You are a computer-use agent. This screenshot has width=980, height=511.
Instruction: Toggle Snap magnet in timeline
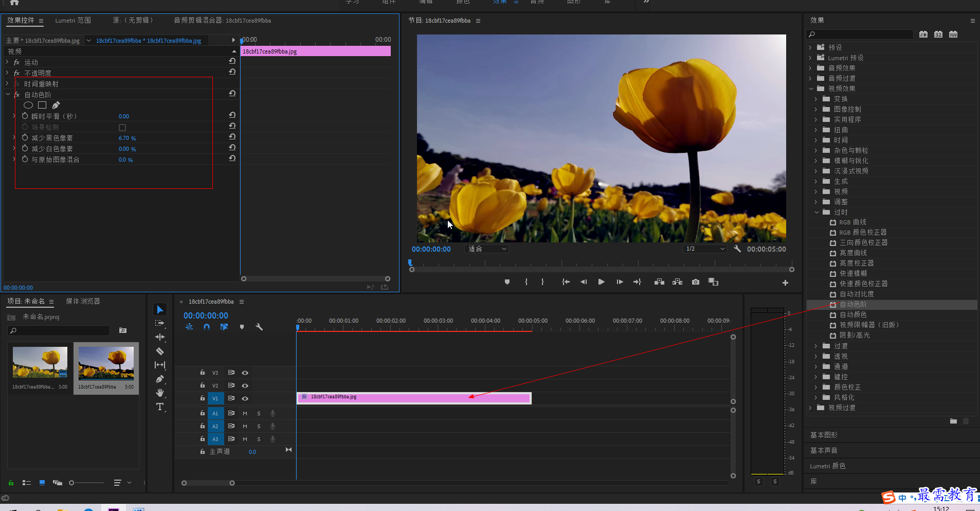tap(207, 327)
